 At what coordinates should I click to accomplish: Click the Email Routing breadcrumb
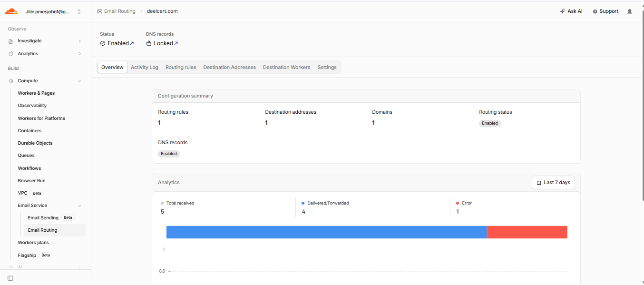click(x=119, y=11)
